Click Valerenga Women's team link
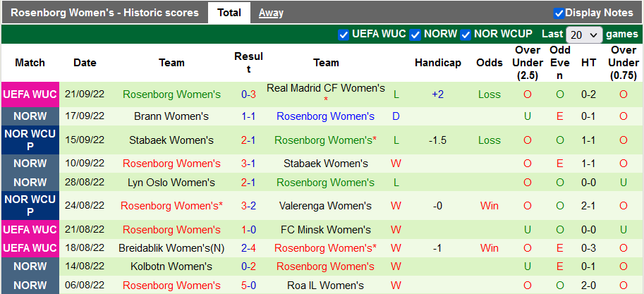The image size is (644, 294). click(x=326, y=206)
